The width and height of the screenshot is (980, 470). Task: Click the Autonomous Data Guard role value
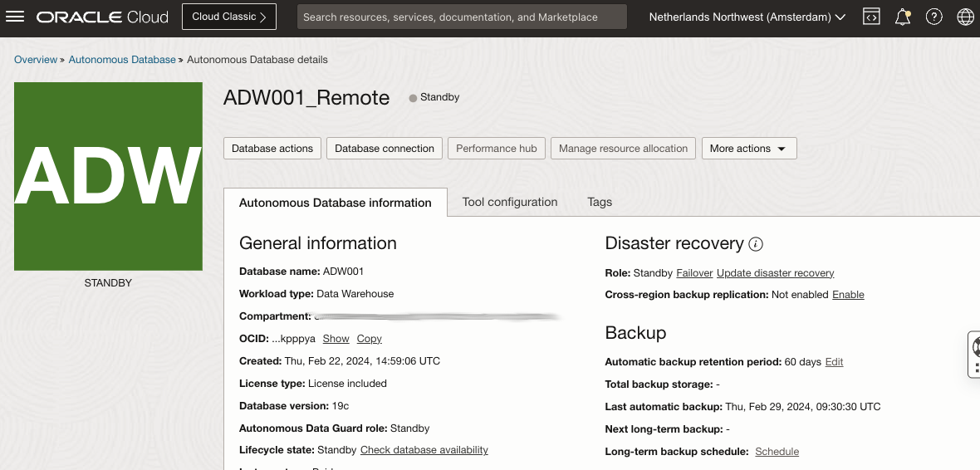(410, 428)
